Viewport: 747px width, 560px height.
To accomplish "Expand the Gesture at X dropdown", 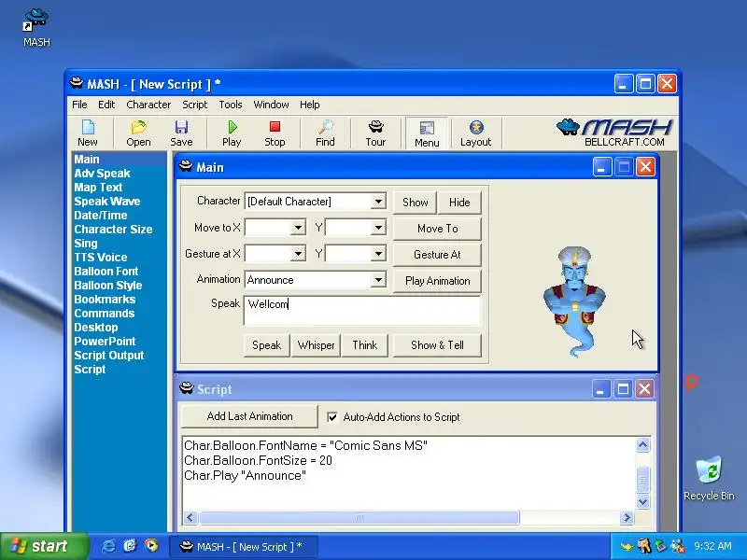I will [298, 254].
